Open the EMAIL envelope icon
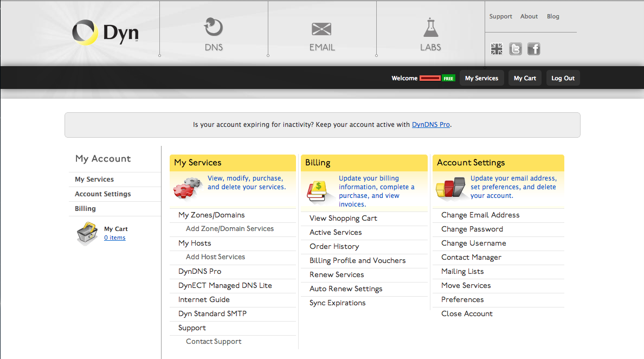 [321, 29]
